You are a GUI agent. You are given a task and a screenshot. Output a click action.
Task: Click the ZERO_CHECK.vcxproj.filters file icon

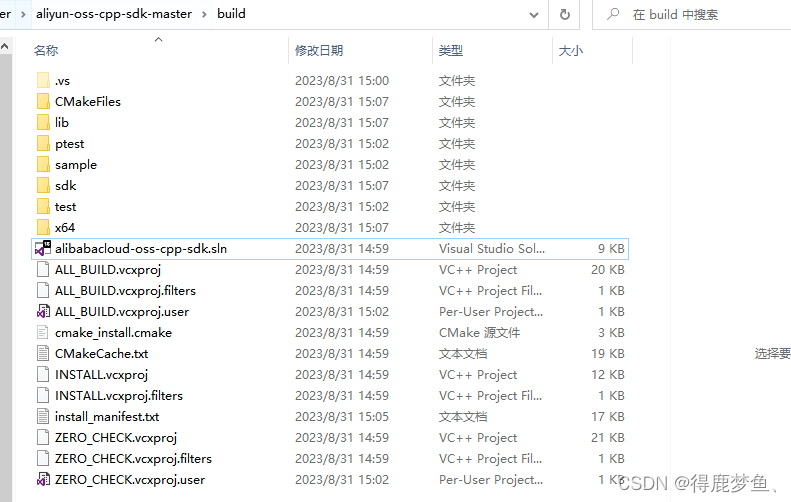(43, 459)
